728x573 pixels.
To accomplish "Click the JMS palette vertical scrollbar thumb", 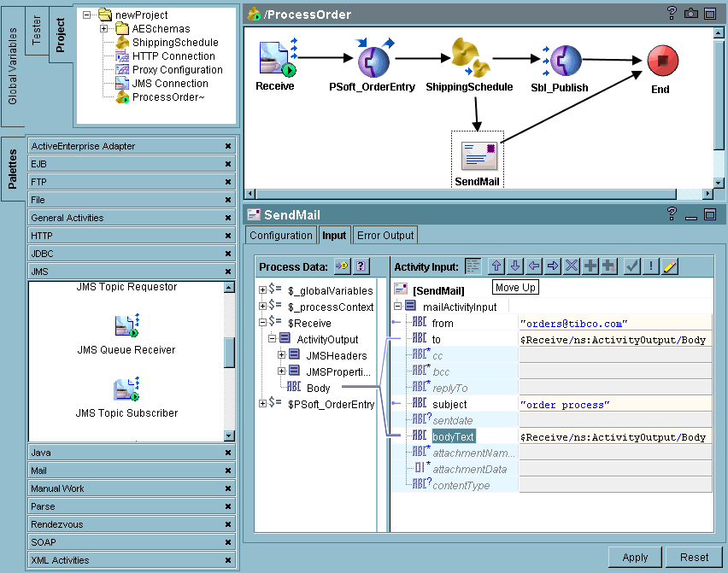I will point(229,353).
